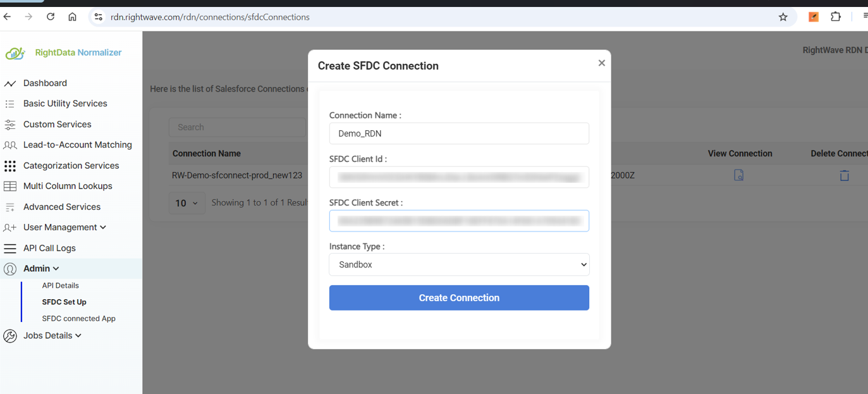
Task: Click the Lead-to-Account Matching people icon
Action: pos(10,145)
